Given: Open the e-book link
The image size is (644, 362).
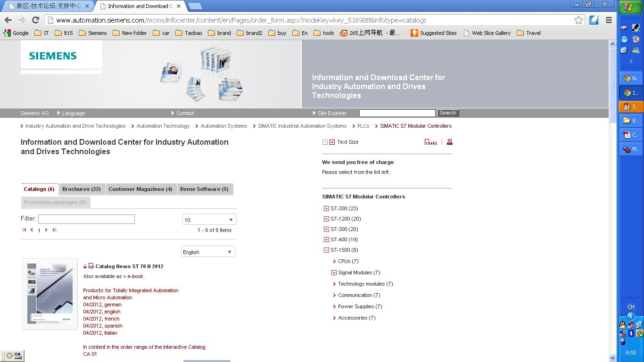Looking at the screenshot, I should pyautogui.click(x=135, y=276).
